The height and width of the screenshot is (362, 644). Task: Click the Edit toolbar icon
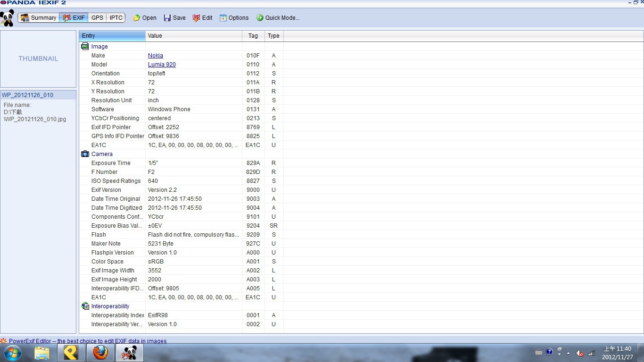[197, 18]
